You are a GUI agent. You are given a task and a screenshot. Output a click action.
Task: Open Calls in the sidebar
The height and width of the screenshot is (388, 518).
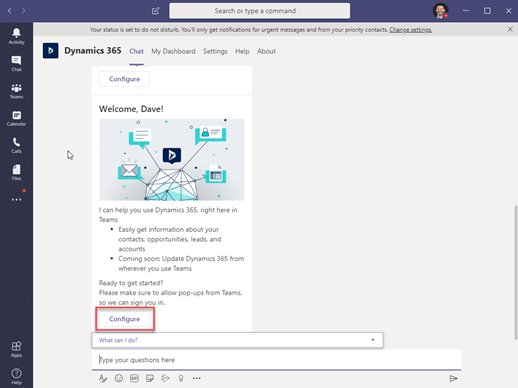coord(16,145)
